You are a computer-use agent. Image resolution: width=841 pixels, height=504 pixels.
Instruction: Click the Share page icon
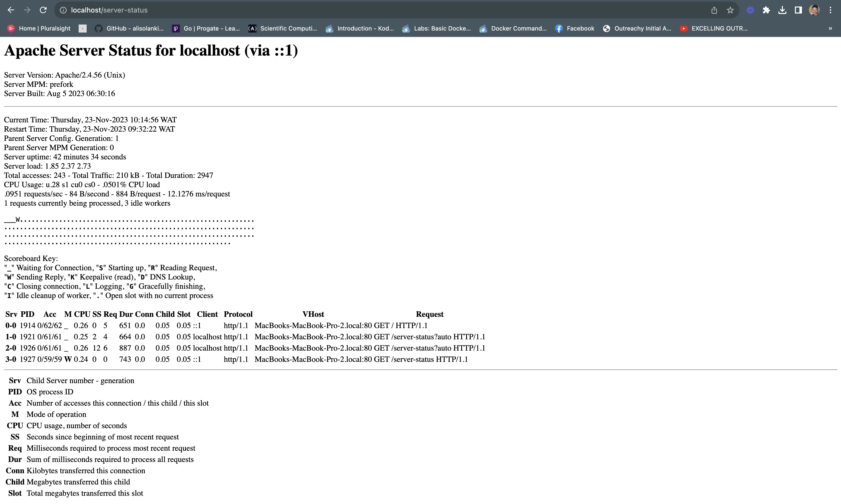(714, 10)
